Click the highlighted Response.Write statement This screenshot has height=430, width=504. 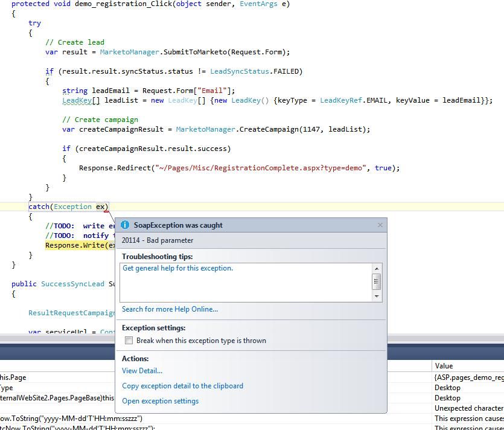click(80, 245)
